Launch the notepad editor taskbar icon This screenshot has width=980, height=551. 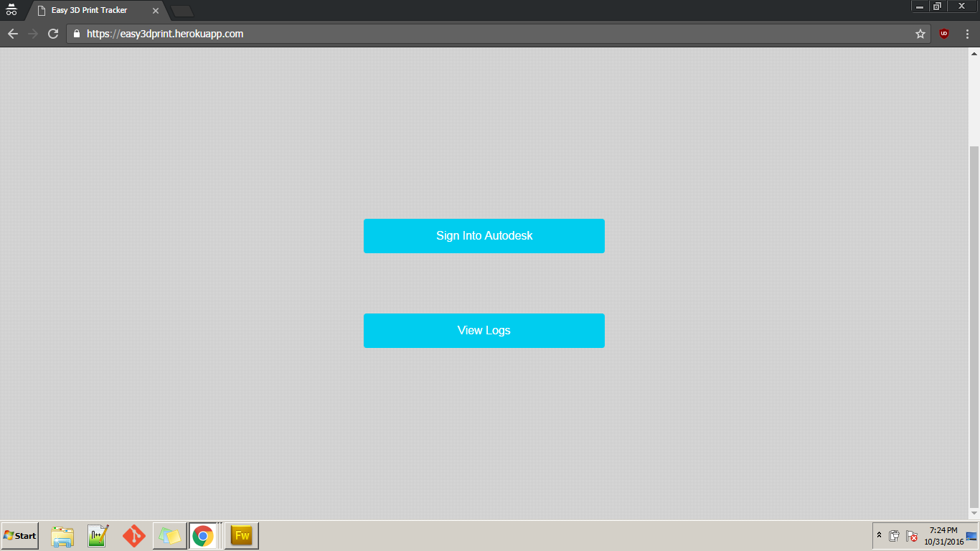[x=98, y=536]
